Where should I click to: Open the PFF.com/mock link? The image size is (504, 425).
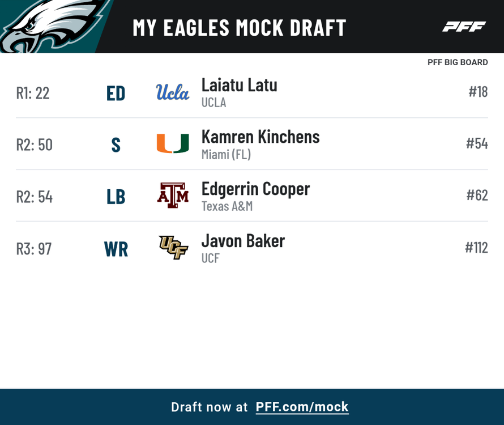(x=302, y=407)
